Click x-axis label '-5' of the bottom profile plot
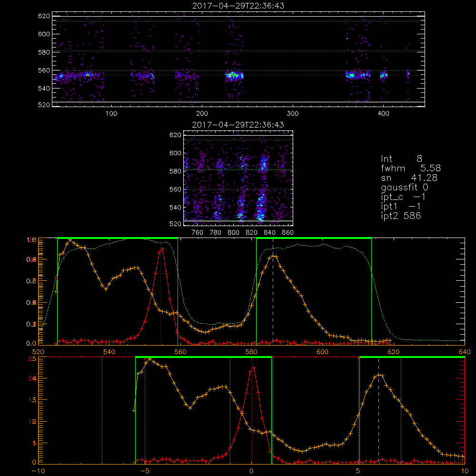Image resolution: width=476 pixels, height=476 pixels. [145, 471]
